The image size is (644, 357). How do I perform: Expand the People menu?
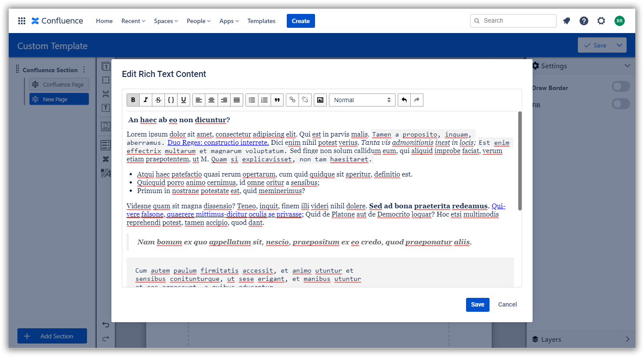198,21
